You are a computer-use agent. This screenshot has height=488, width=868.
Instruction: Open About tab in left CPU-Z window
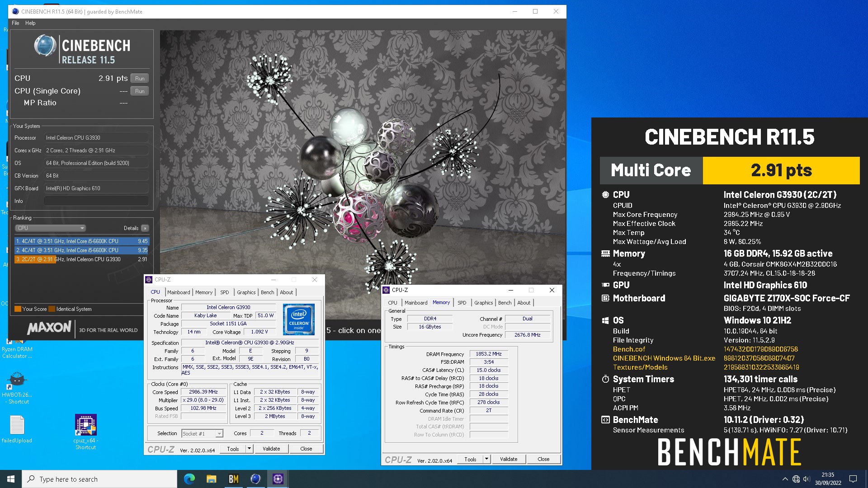pyautogui.click(x=287, y=292)
